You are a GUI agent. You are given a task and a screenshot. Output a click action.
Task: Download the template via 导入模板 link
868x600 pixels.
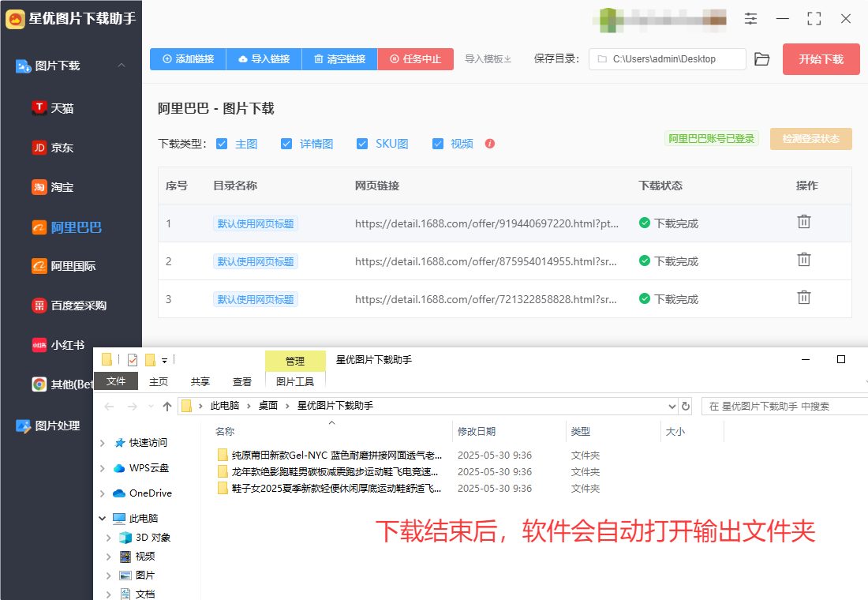(488, 59)
